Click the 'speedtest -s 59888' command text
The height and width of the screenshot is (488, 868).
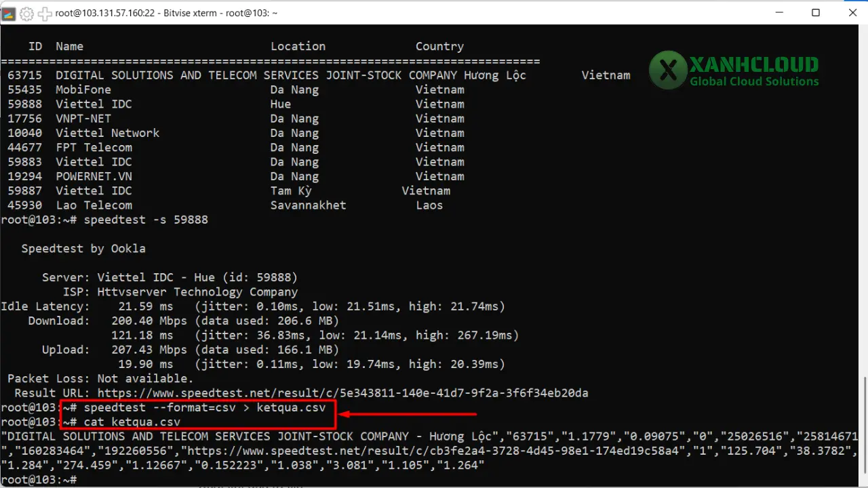tap(146, 220)
